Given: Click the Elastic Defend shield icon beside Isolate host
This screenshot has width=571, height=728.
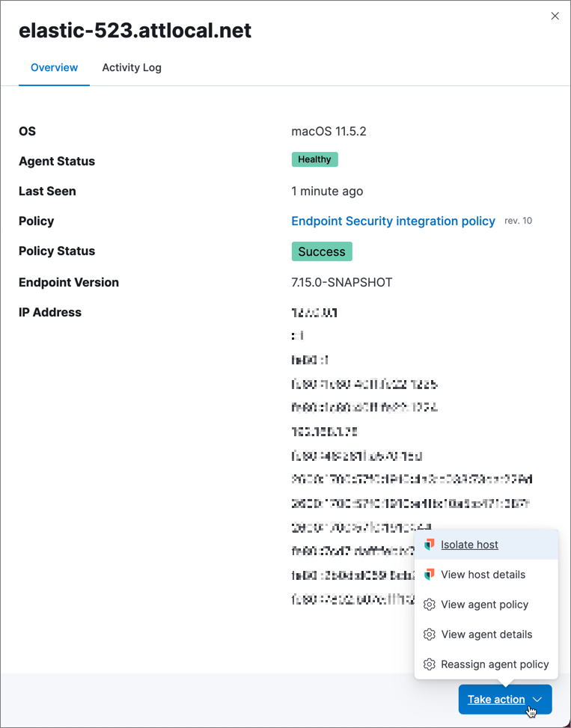Looking at the screenshot, I should [x=429, y=544].
